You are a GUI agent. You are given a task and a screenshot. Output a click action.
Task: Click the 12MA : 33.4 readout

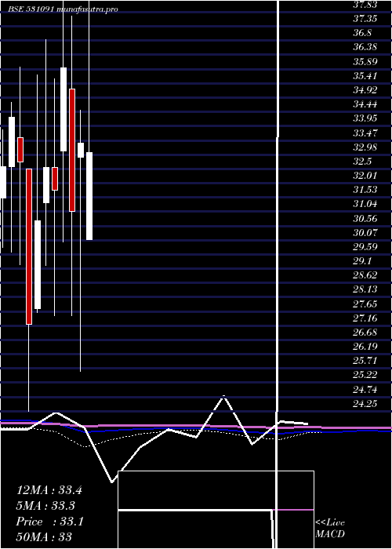(x=49, y=490)
